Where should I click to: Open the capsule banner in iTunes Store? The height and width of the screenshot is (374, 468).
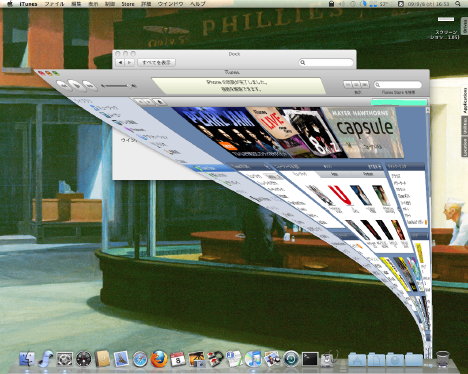[365, 132]
